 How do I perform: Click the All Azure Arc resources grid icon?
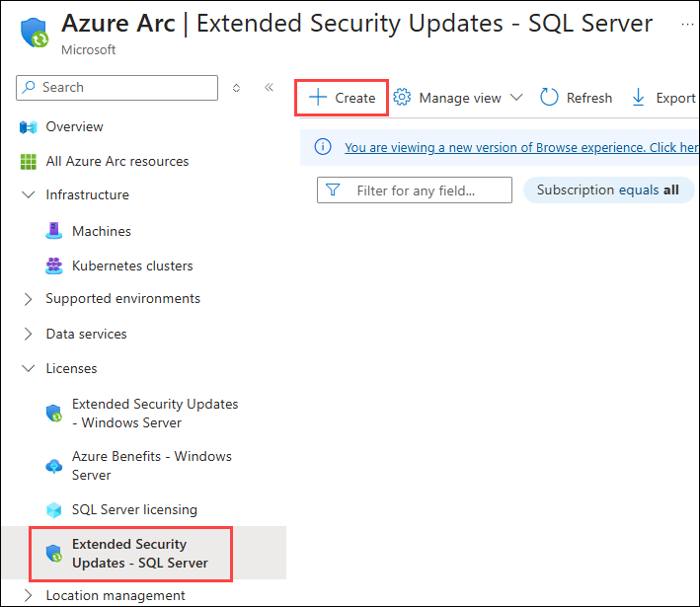28,162
